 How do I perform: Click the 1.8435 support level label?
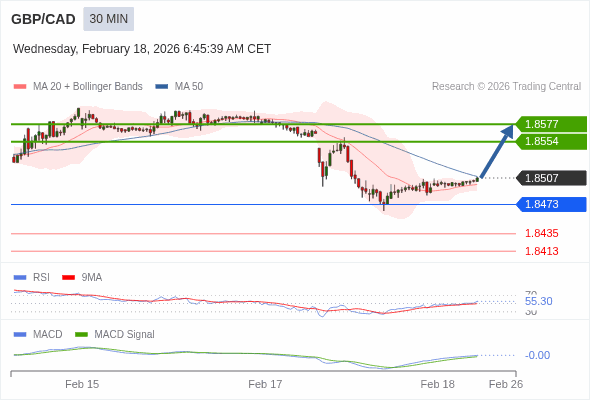coord(541,233)
